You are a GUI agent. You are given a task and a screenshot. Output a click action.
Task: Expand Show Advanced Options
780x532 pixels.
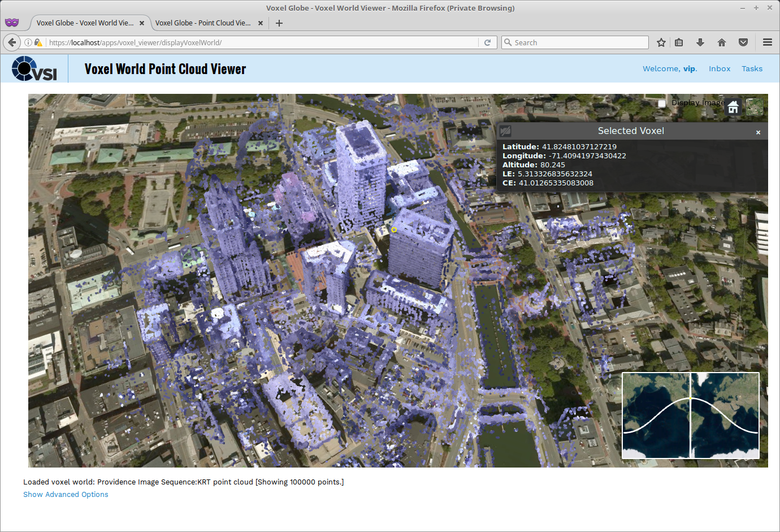point(66,495)
